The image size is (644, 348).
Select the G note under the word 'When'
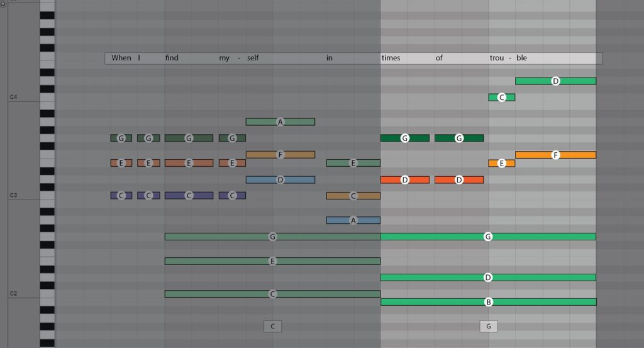(x=121, y=138)
